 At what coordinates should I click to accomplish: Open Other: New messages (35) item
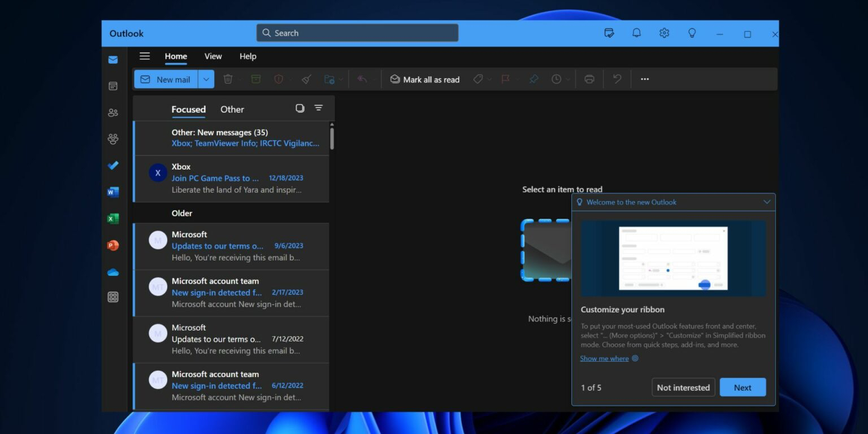click(x=231, y=138)
